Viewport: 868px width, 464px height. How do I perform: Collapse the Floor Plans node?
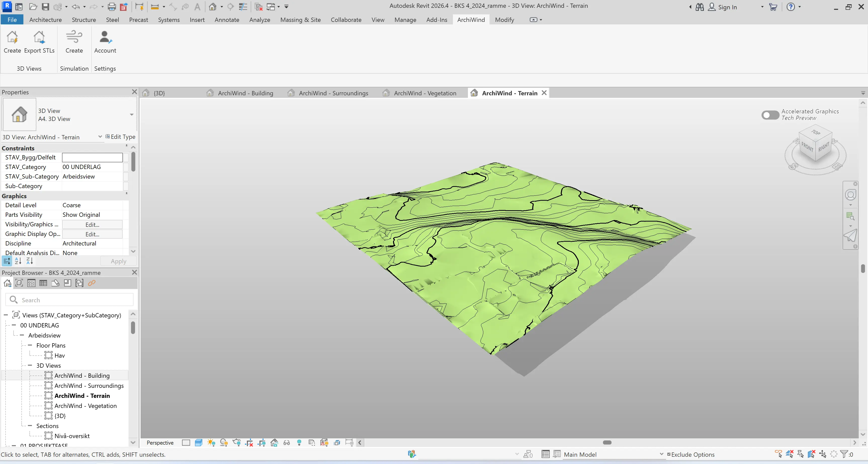pos(30,345)
